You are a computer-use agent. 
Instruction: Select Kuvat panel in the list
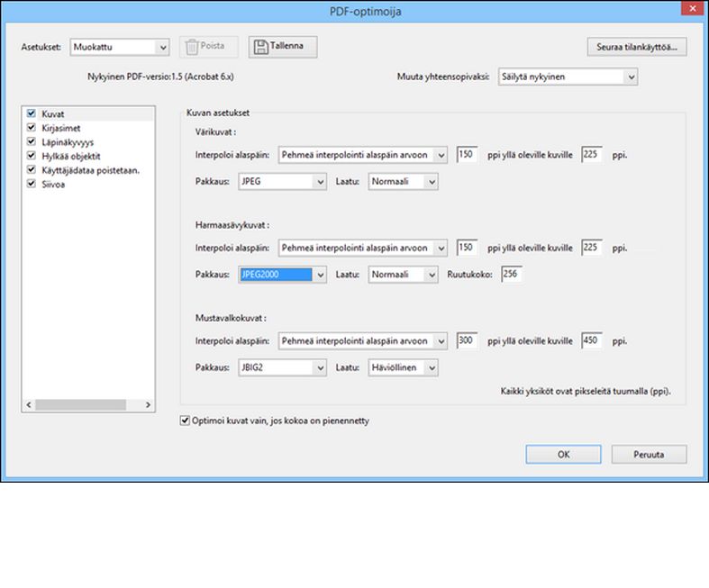(53, 114)
